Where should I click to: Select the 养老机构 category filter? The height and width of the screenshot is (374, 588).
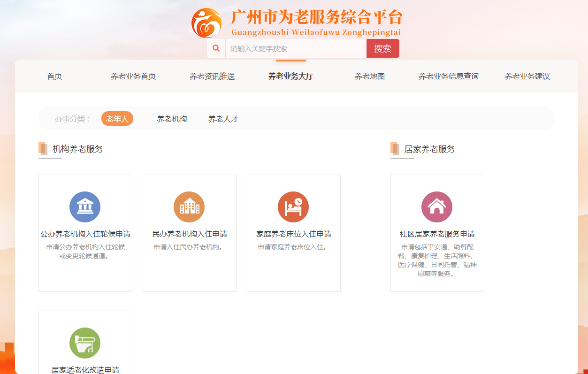(172, 119)
